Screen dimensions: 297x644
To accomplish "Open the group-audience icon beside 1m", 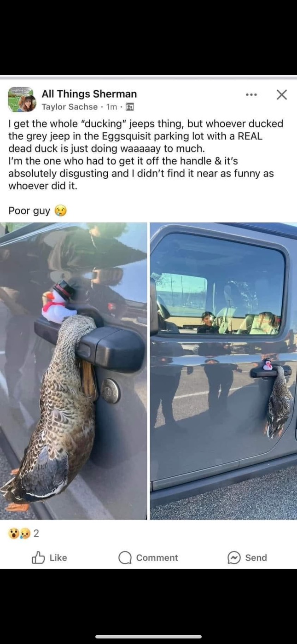I will (130, 107).
